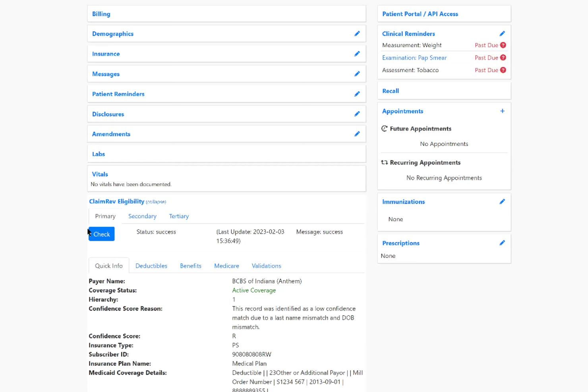588x392 pixels.
Task: Select the Quick Info tab
Action: 109,266
